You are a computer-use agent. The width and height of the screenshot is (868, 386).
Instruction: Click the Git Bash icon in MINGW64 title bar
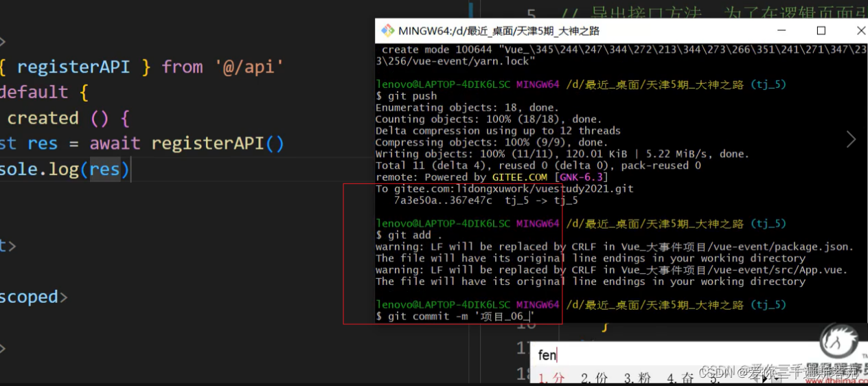coord(388,31)
